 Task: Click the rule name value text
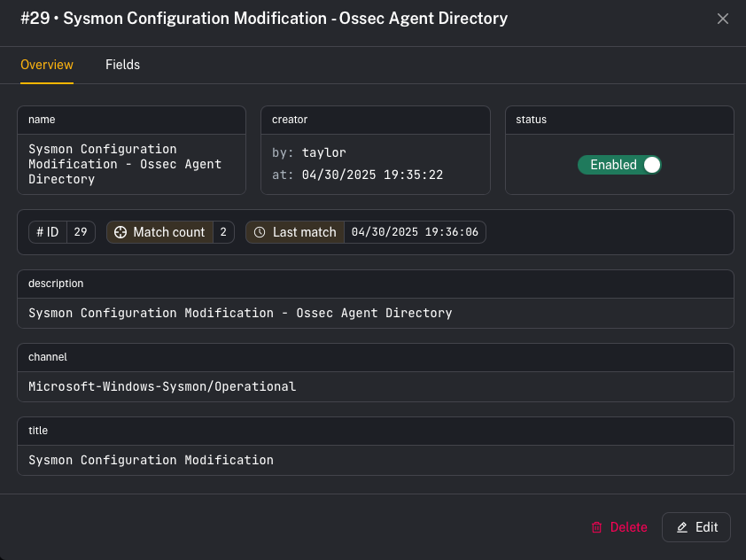pyautogui.click(x=125, y=164)
